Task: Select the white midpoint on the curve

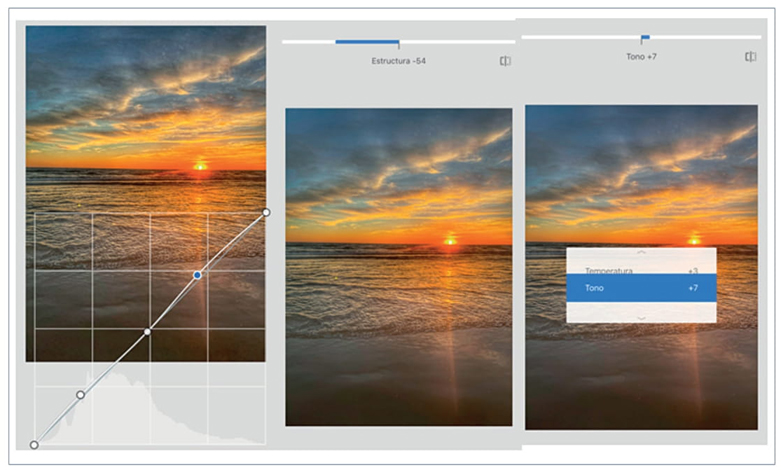Action: click(148, 331)
